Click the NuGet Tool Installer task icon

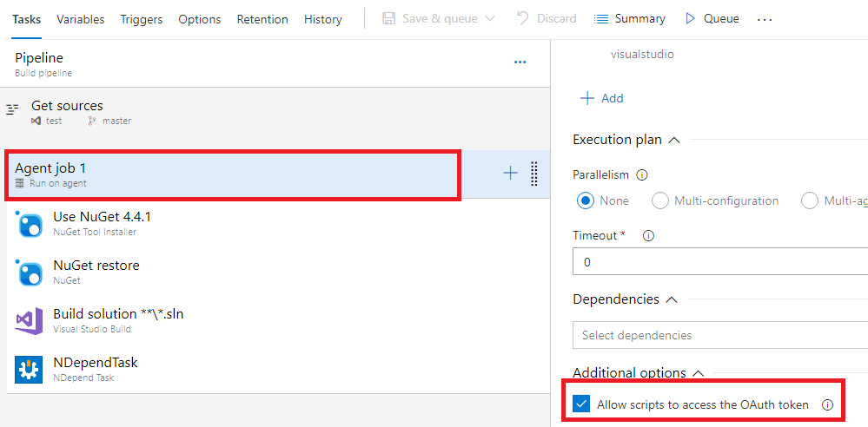point(29,224)
